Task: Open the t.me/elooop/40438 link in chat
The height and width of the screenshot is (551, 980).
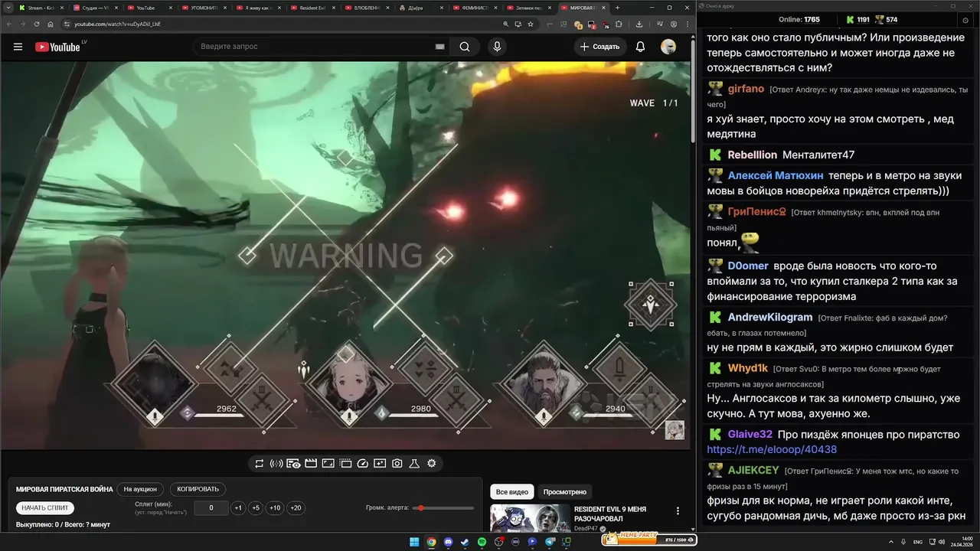Action: coord(772,449)
